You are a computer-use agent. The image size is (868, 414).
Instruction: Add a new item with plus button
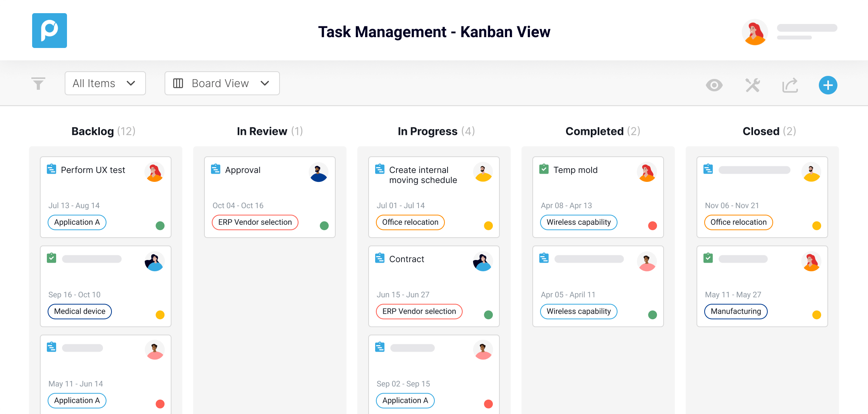coord(828,85)
